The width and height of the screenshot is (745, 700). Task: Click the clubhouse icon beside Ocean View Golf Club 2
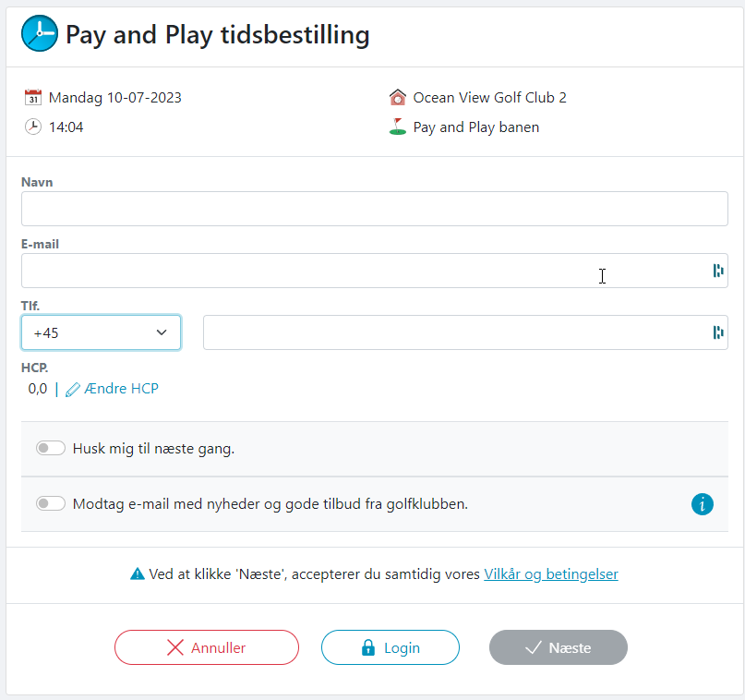398,97
